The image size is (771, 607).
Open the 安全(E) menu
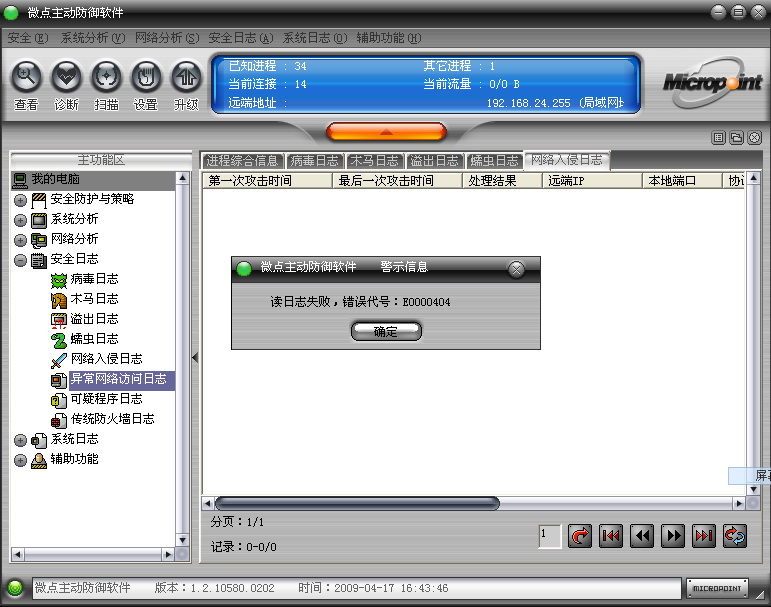(28, 38)
